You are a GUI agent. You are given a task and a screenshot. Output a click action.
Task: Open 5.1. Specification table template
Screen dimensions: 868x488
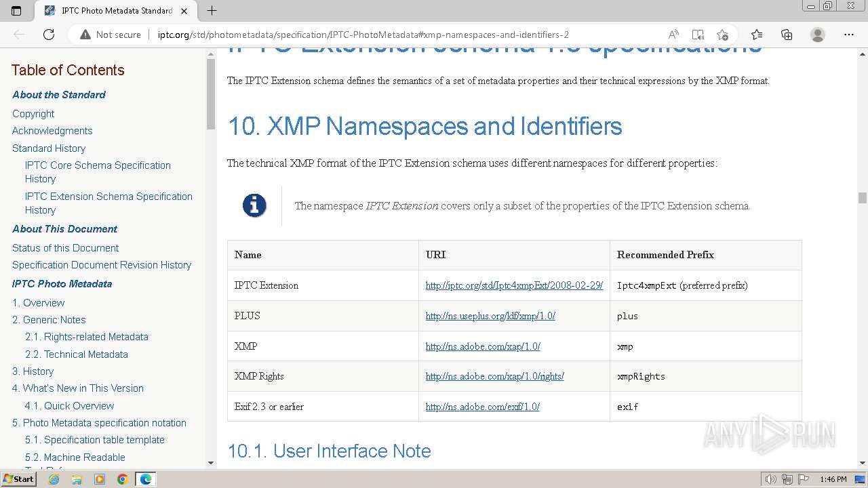click(95, 440)
